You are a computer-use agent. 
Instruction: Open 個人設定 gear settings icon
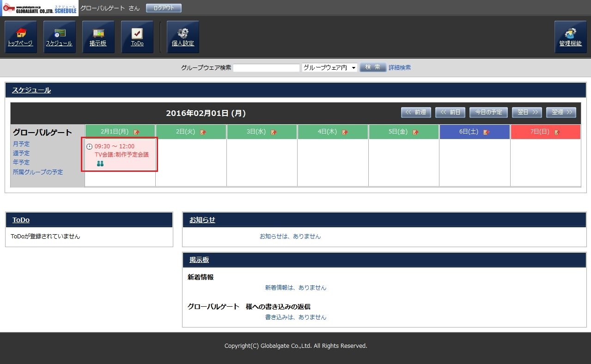(x=183, y=37)
